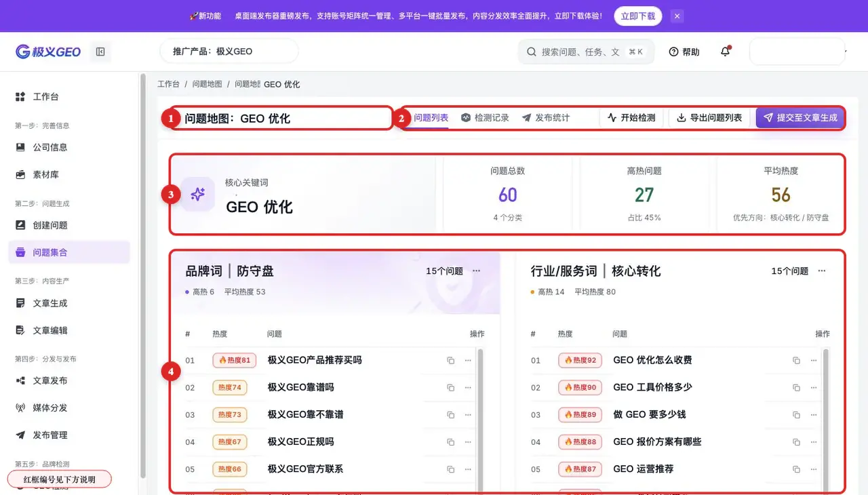Copy the question GEO 优化怎么收费

tap(796, 360)
